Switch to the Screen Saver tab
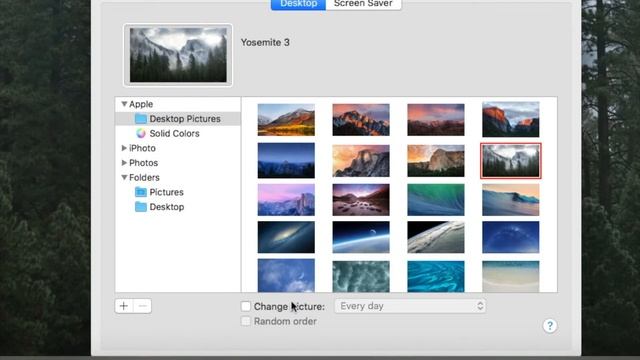This screenshot has height=360, width=640. (x=363, y=4)
